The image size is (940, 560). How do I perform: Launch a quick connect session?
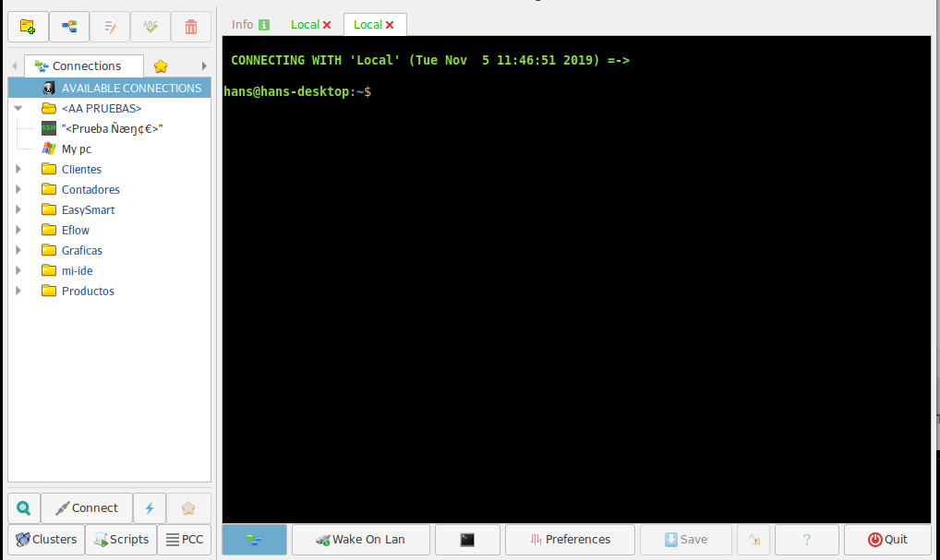pos(150,507)
